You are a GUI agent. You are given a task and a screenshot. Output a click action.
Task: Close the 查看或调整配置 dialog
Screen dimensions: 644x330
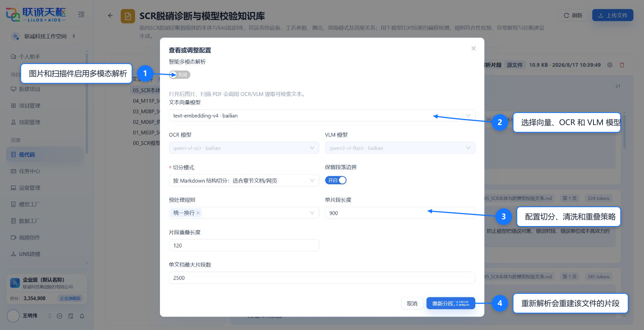tap(473, 48)
